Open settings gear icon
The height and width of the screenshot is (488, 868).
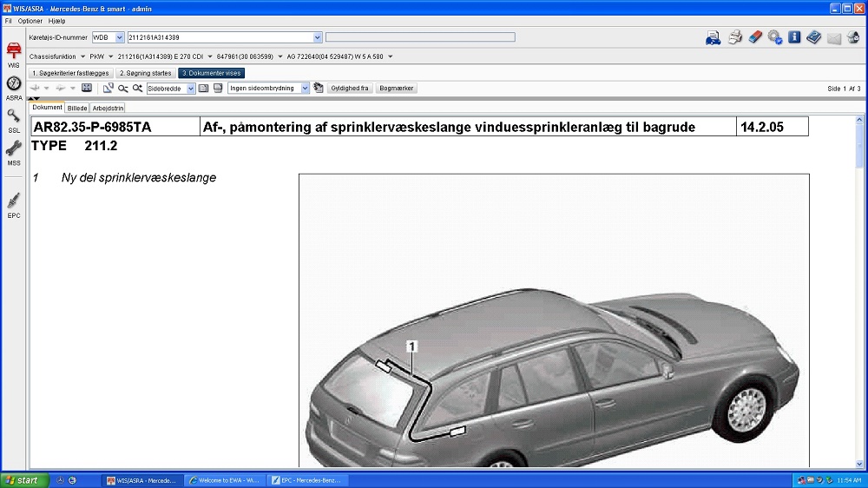pos(775,37)
